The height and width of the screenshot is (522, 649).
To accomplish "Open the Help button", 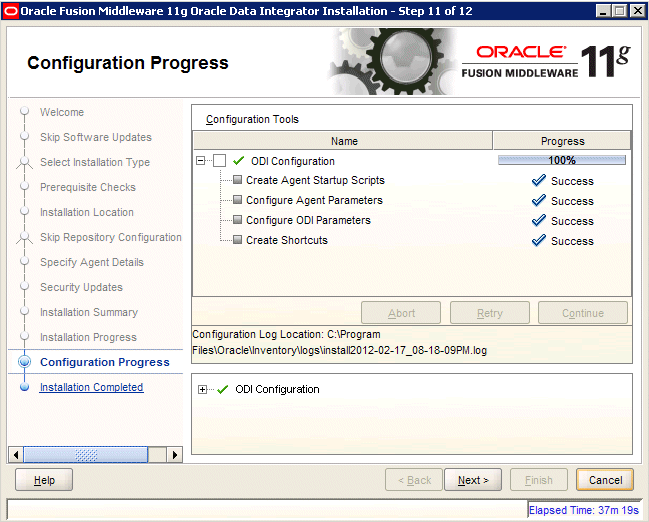I will pos(44,480).
